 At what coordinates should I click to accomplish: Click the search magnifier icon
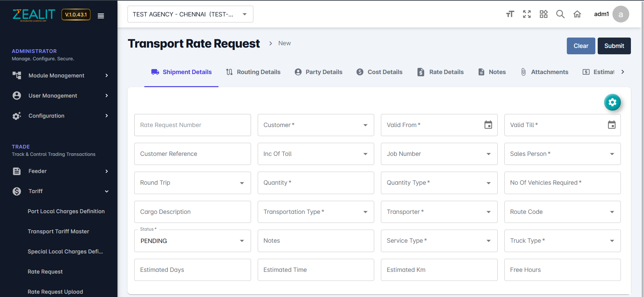pos(560,14)
